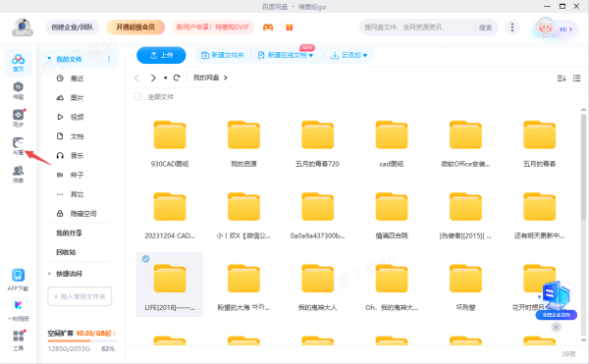Open the 工具 tools icon
The height and width of the screenshot is (364, 589).
pos(18,340)
